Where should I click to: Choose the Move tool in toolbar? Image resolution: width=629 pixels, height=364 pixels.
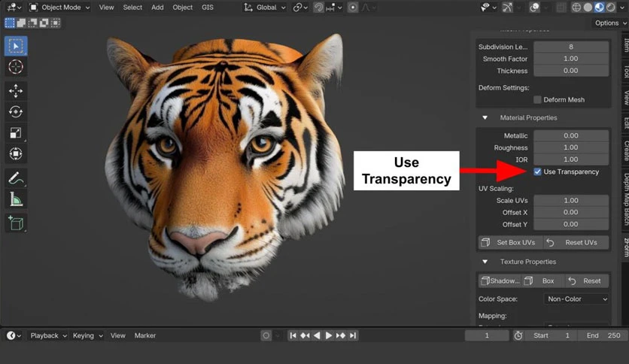coord(16,91)
